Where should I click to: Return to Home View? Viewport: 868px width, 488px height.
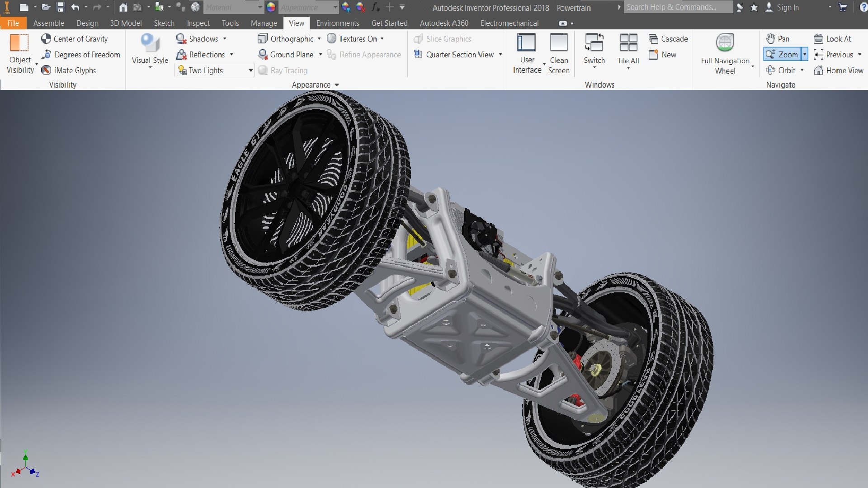tap(839, 70)
